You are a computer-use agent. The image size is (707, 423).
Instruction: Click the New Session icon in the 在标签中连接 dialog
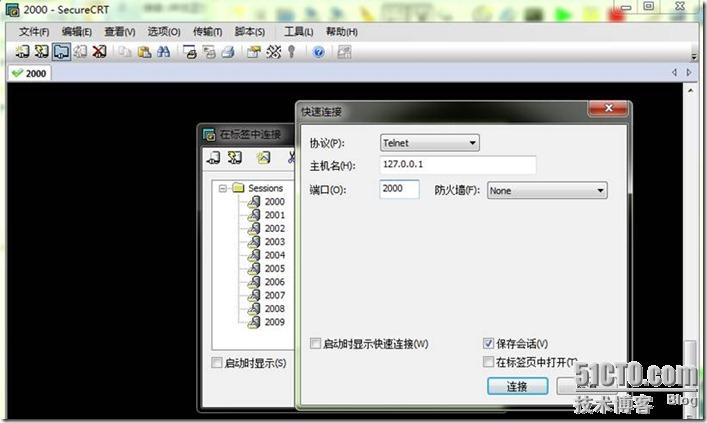tap(263, 157)
